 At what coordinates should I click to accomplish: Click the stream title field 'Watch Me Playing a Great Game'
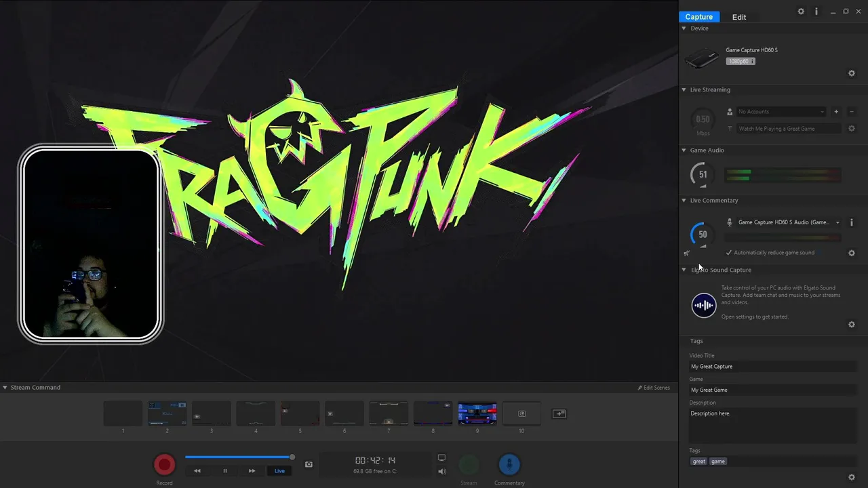click(x=789, y=129)
